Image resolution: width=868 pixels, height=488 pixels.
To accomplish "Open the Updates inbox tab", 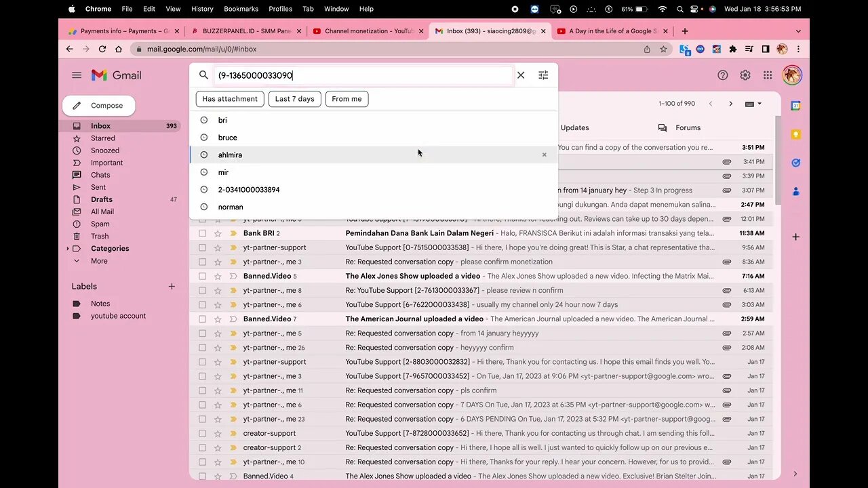I will click(574, 127).
